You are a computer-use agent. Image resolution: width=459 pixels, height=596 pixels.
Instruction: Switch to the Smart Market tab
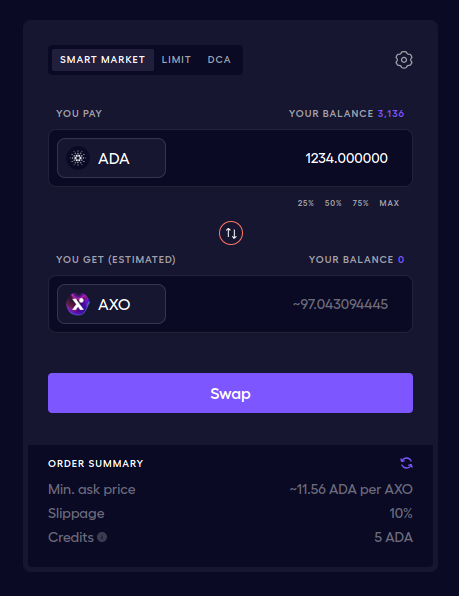click(x=103, y=60)
